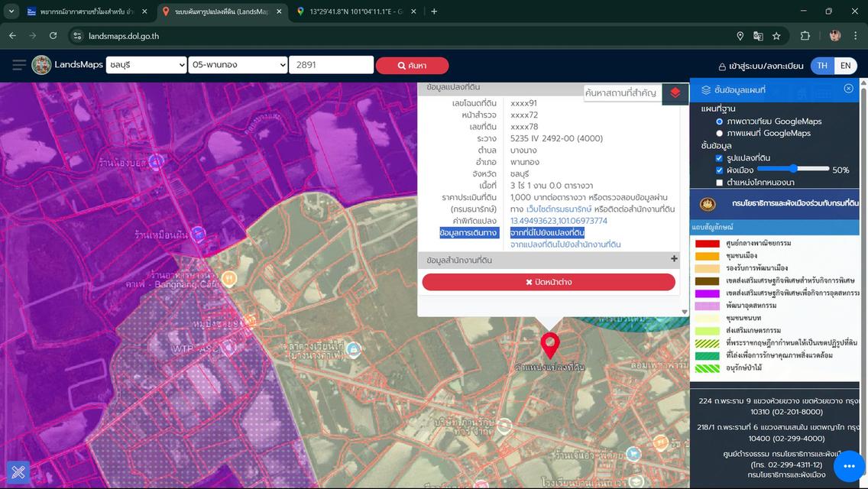The height and width of the screenshot is (489, 868).
Task: Click the red map layers icon
Action: click(x=675, y=92)
